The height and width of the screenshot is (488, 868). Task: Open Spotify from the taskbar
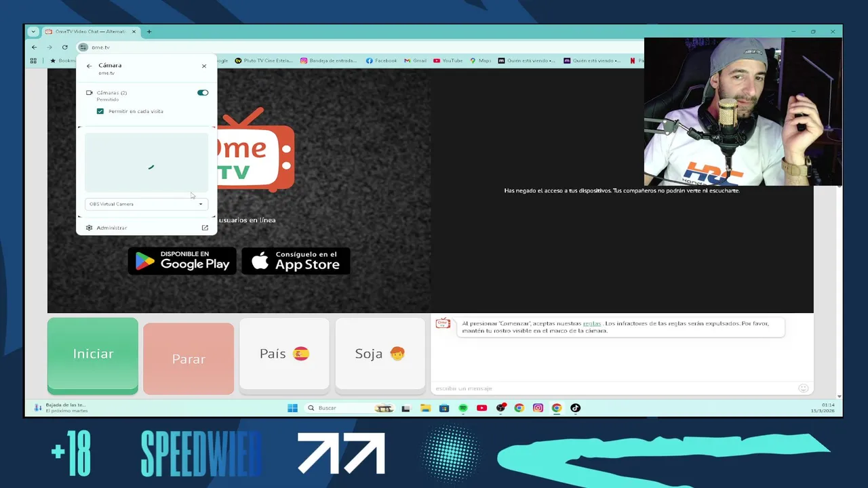(x=463, y=408)
